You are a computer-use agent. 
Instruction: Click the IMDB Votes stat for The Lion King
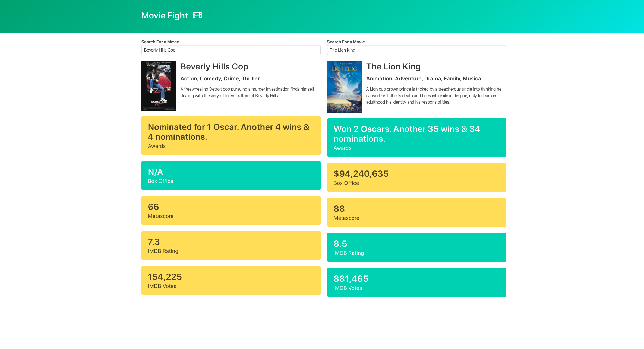(x=416, y=282)
